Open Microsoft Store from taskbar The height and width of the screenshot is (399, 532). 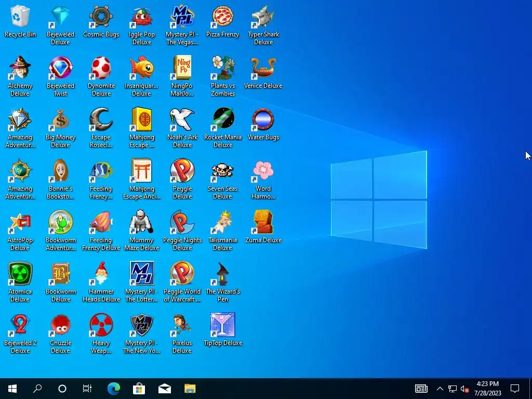(139, 389)
